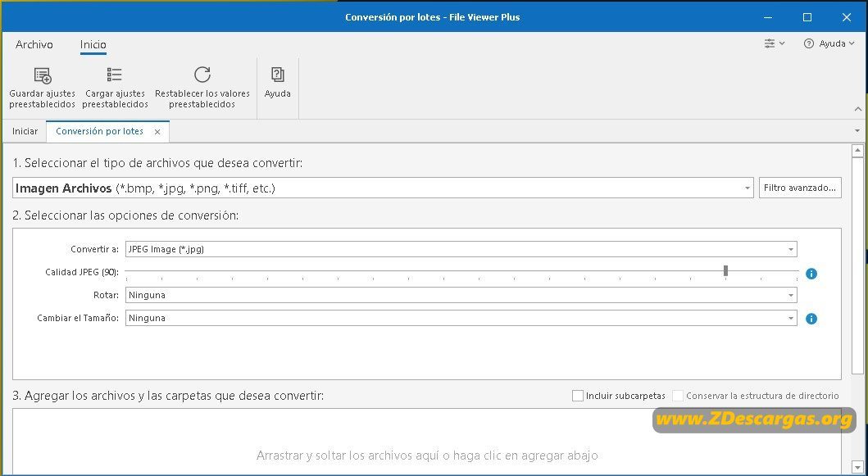Expand the Imagen Archivos file type dropdown

748,188
